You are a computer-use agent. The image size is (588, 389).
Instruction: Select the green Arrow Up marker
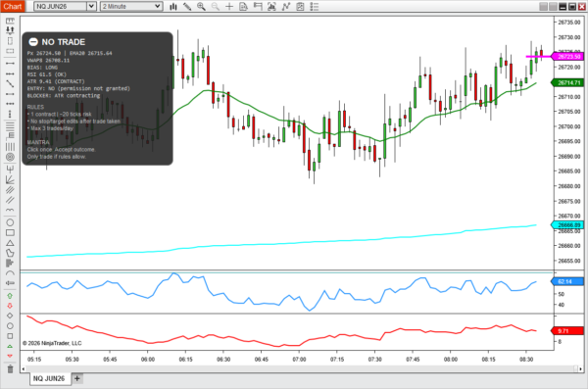coord(10,296)
